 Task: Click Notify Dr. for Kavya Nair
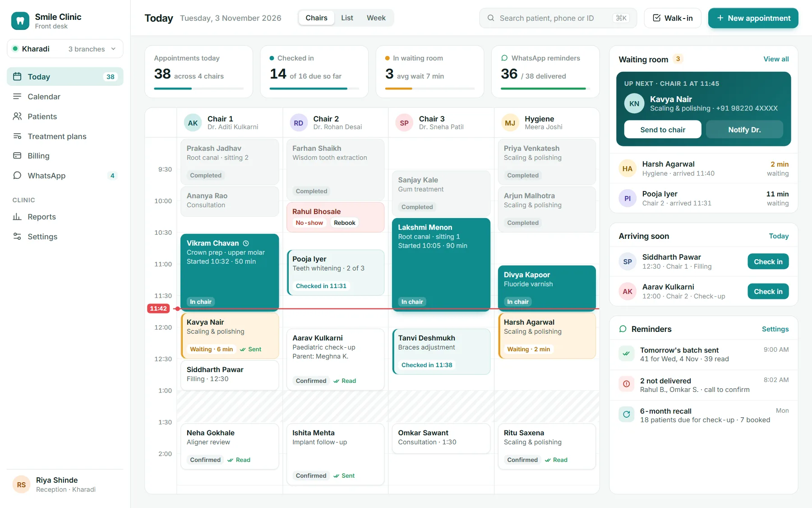(744, 130)
